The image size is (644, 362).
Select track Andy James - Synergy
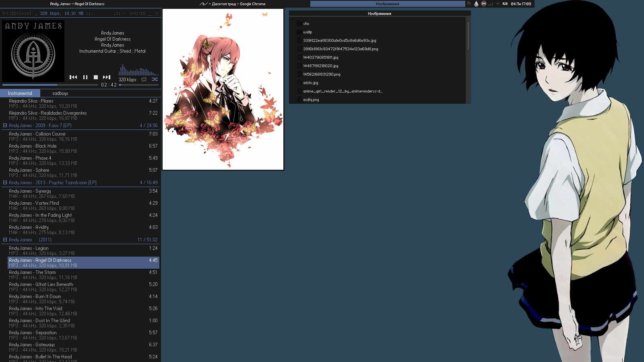(x=83, y=193)
